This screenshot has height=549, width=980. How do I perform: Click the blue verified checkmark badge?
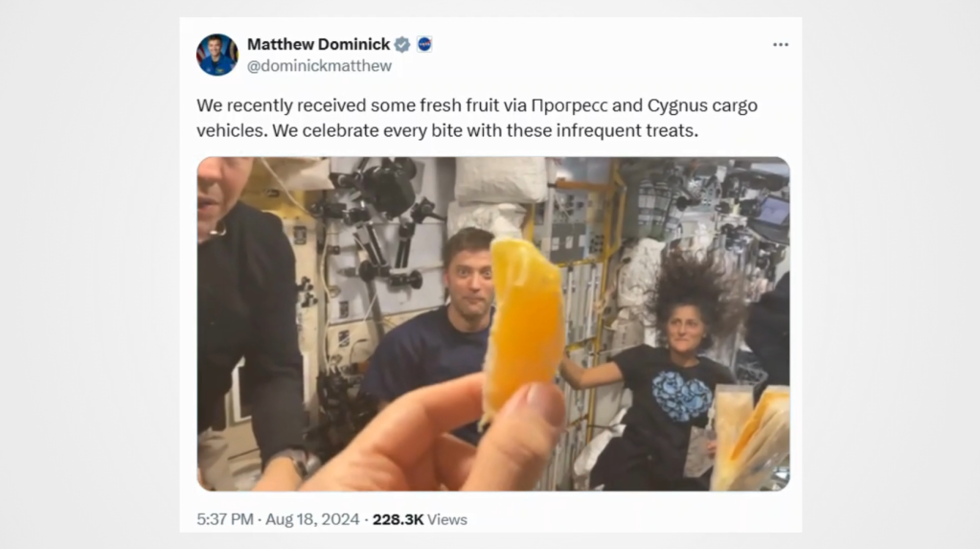pos(402,44)
